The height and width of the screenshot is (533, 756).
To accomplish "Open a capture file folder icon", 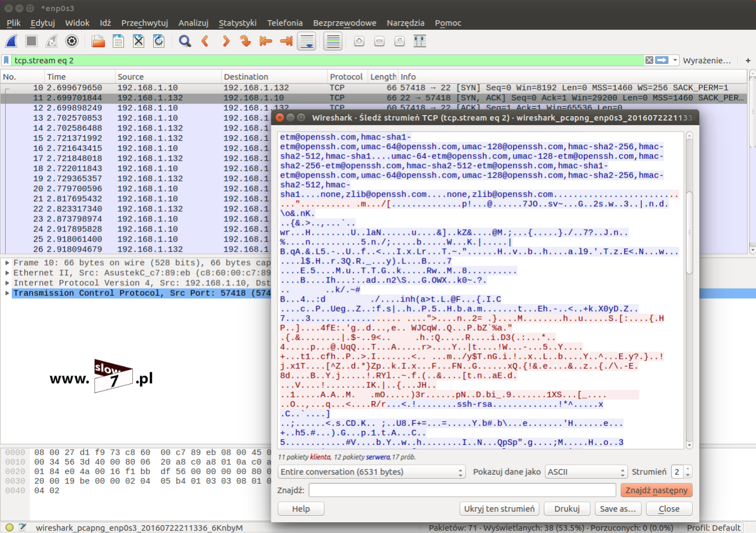I will [98, 41].
